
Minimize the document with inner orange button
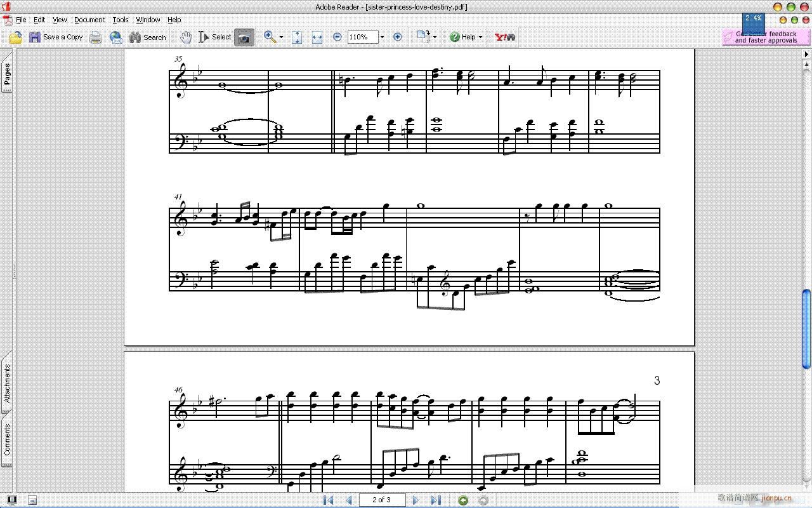[783, 20]
